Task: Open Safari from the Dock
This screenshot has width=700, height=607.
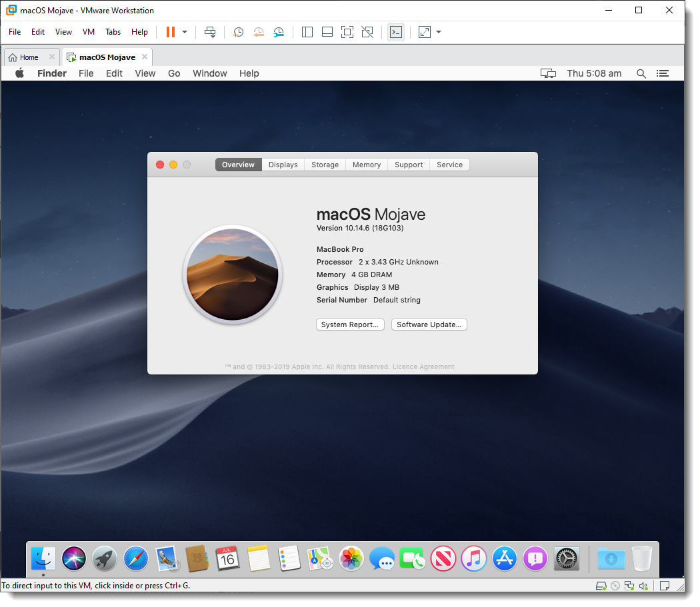Action: [x=136, y=559]
